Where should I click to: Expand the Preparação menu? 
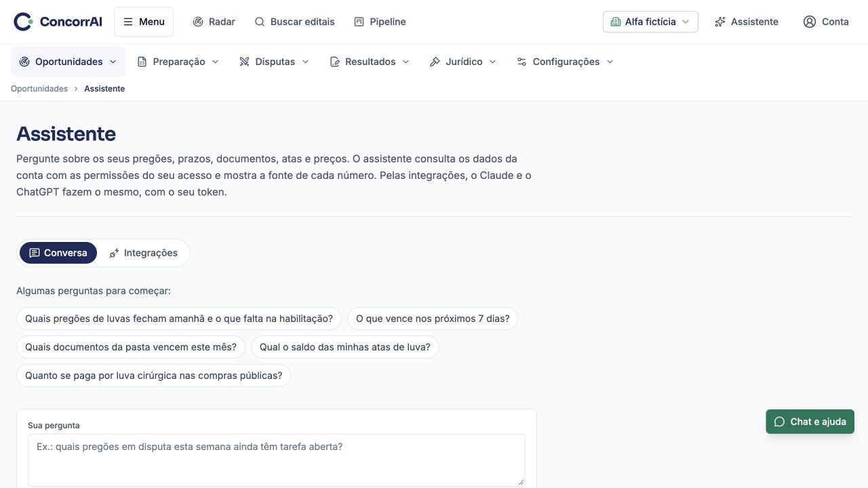pos(178,62)
